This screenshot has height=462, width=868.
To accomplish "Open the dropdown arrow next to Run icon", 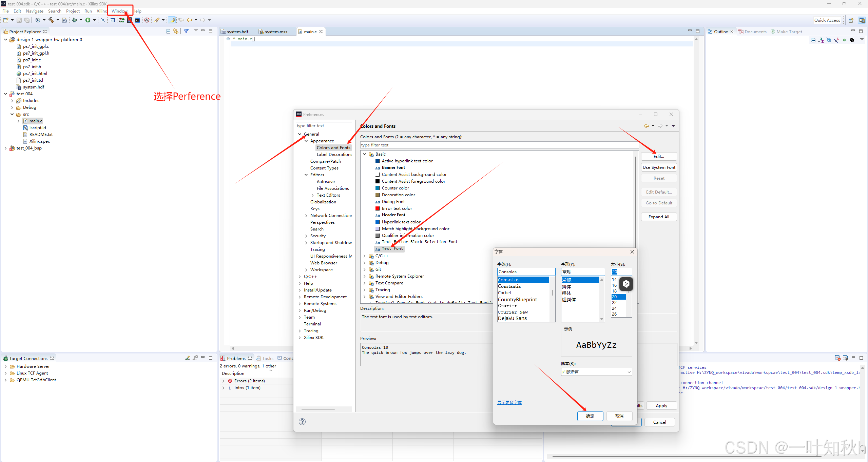I will 94,20.
